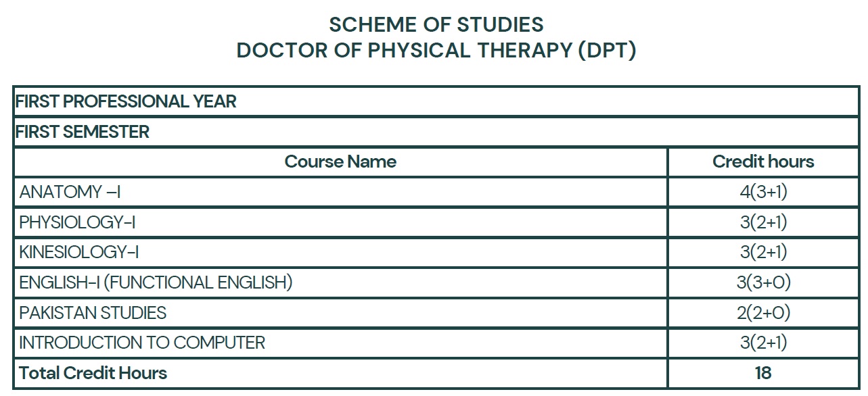This screenshot has height=396, width=868.
Task: Select the FIRST SEMESTER row
Action: coord(436,132)
